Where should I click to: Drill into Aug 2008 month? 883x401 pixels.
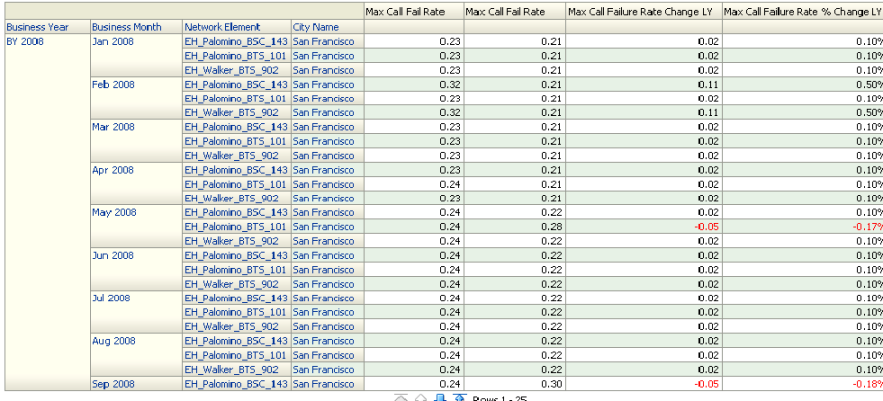coord(113,341)
